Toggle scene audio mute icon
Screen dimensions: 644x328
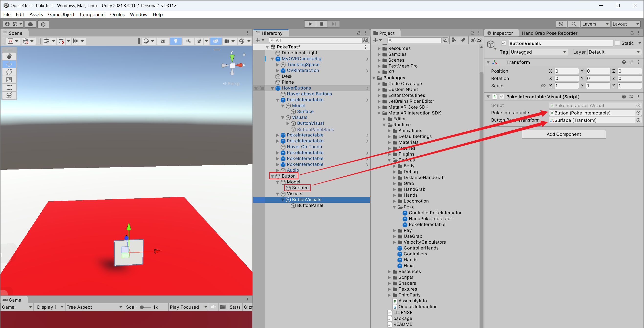[x=188, y=41]
